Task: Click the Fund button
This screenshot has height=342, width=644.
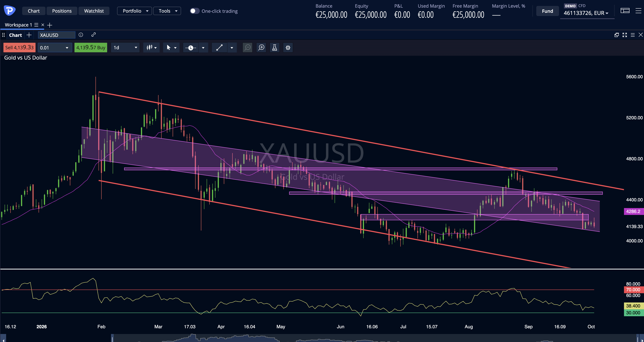Action: point(548,11)
